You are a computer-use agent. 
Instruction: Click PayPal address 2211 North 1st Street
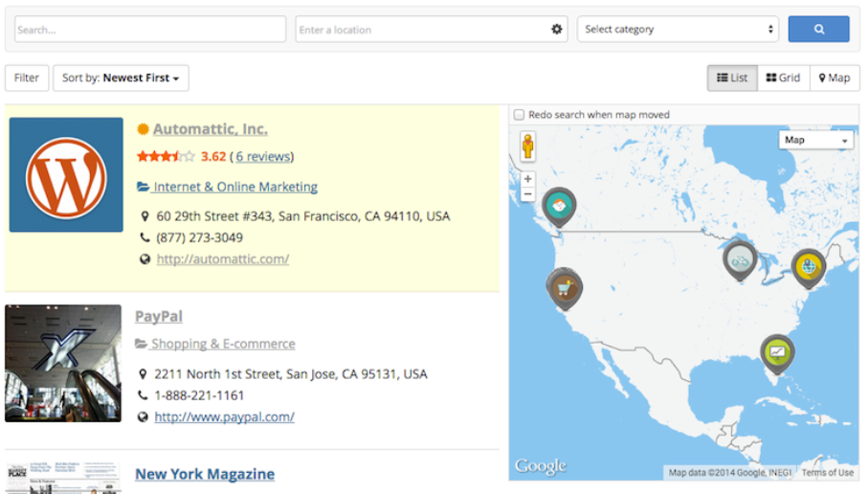click(291, 374)
